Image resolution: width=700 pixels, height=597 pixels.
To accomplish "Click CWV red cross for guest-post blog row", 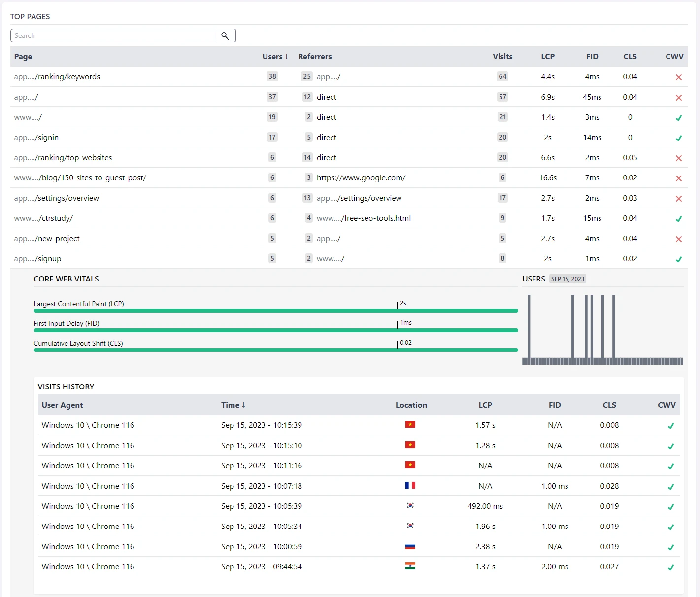I will pyautogui.click(x=679, y=178).
